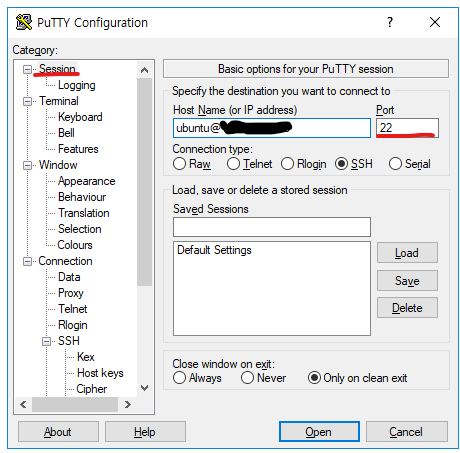
Task: Collapse the SSH tree node
Action: 47,341
